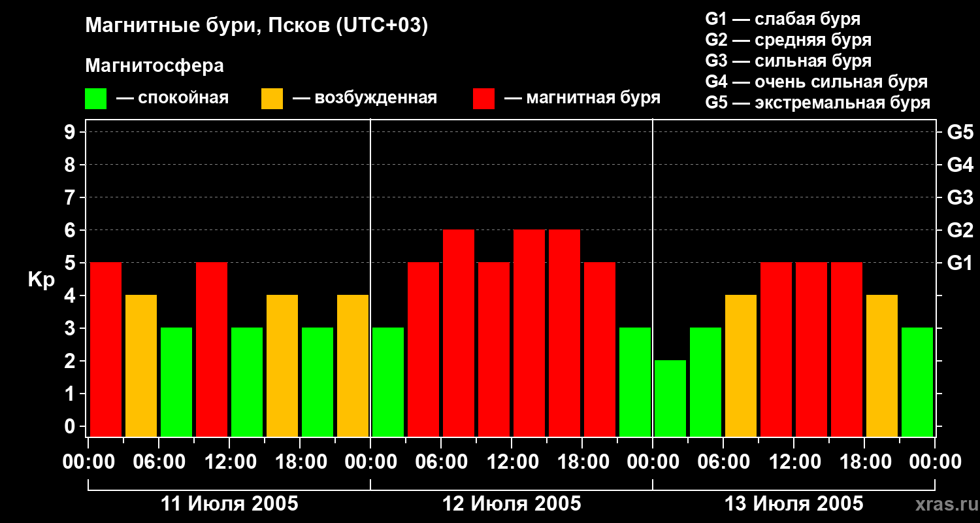Click the 'G2' tick label on the right axis
This screenshot has height=523, width=980.
tap(960, 230)
